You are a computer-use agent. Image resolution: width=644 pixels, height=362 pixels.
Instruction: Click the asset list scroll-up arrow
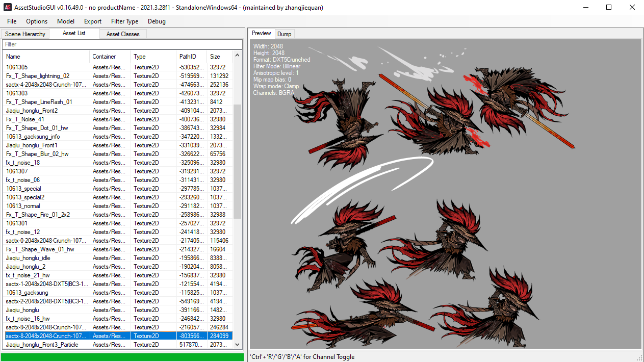pos(237,56)
